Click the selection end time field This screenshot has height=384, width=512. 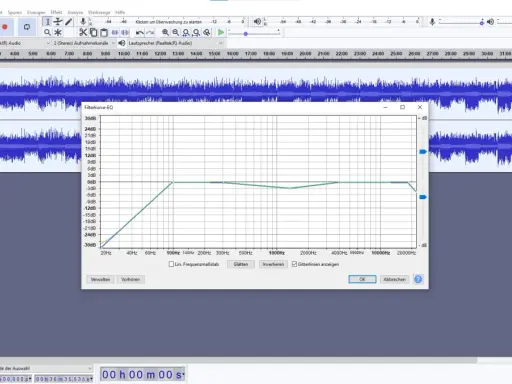coord(64,379)
